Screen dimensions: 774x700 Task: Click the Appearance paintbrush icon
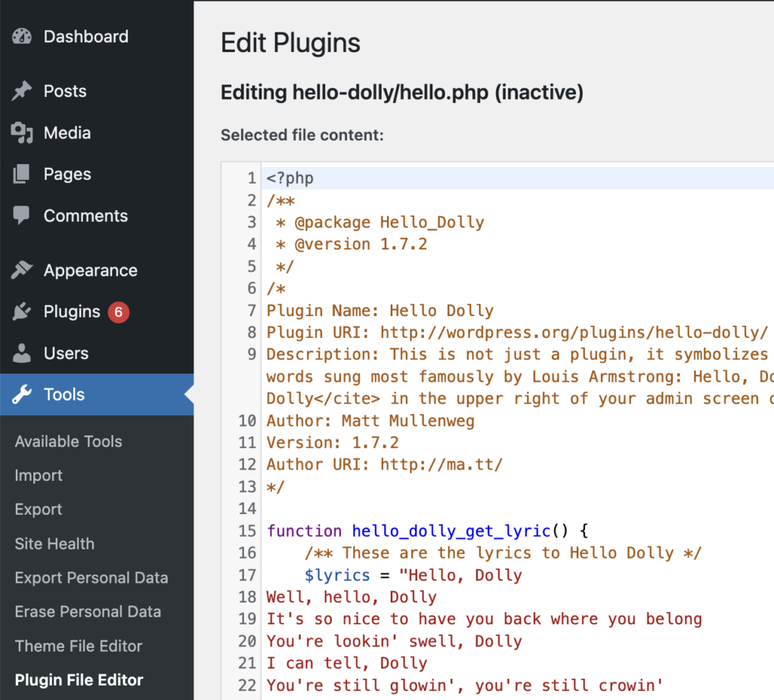pyautogui.click(x=22, y=270)
